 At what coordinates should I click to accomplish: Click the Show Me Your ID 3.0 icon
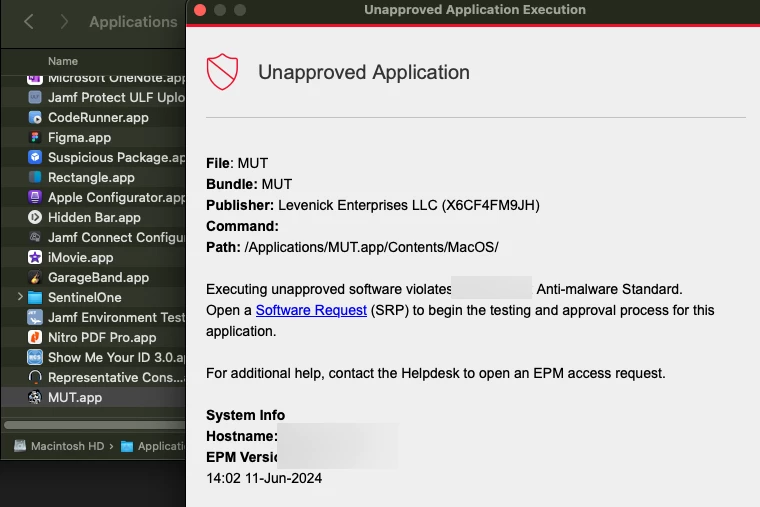coord(34,357)
